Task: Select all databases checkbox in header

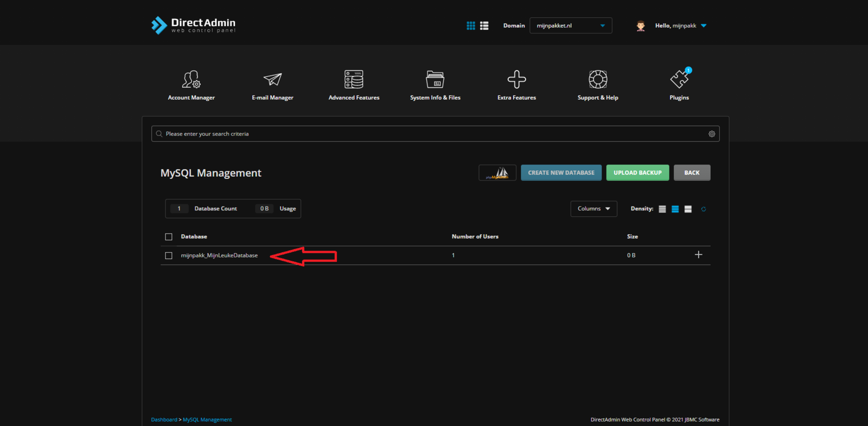Action: click(x=169, y=237)
